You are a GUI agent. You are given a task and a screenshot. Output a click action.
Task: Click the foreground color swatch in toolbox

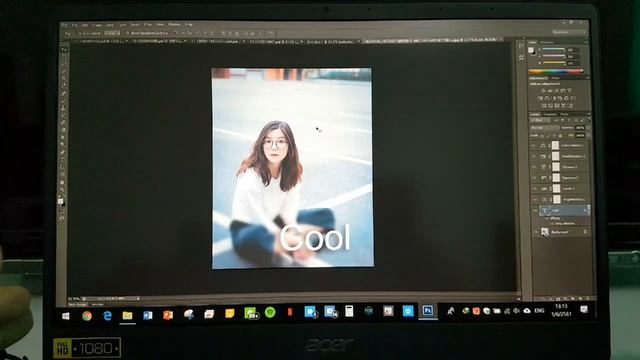click(60, 200)
